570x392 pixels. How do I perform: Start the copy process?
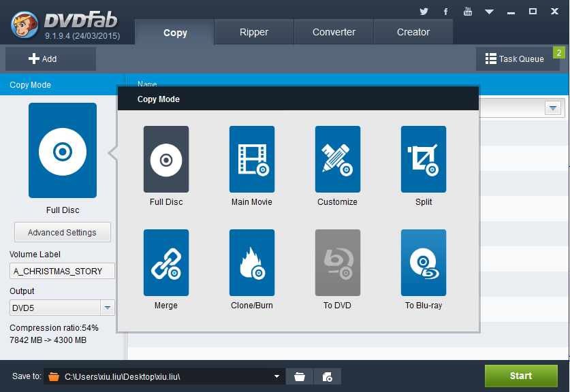tap(521, 376)
